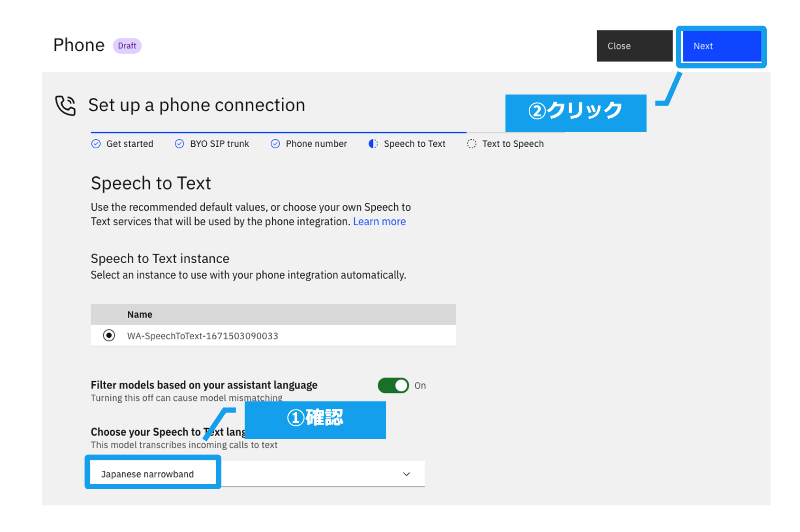This screenshot has width=800, height=532.
Task: Click the BYO SIP trunk checkmark icon
Action: coord(180,144)
